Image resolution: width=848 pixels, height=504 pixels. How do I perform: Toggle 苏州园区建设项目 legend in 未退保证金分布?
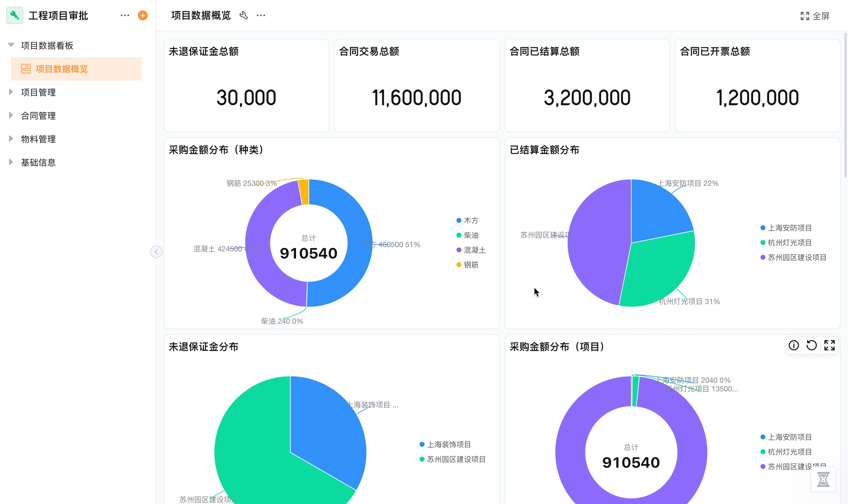pos(452,459)
